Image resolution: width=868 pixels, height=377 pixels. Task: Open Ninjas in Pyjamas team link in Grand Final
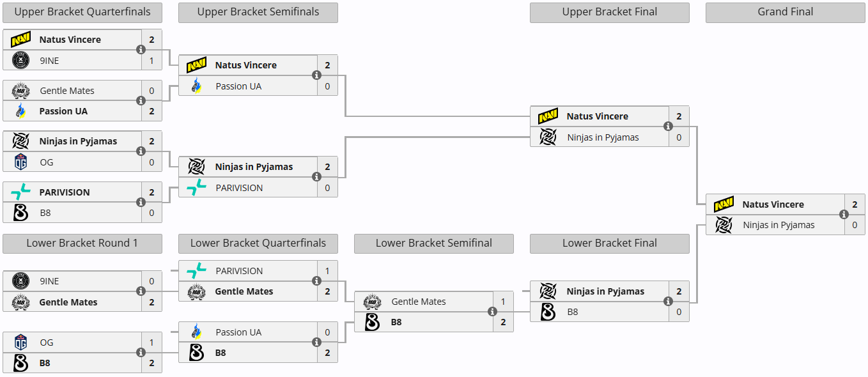pyautogui.click(x=779, y=225)
